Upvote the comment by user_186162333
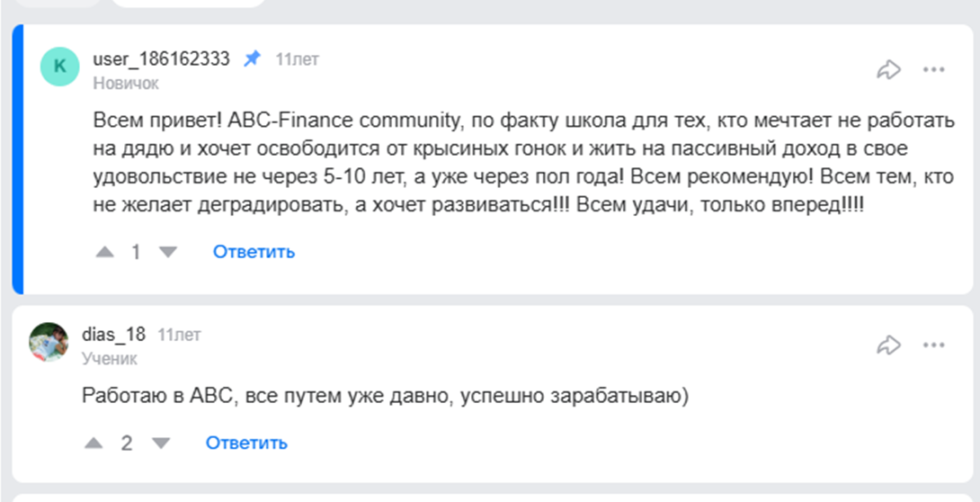The height and width of the screenshot is (502, 980). pos(105,252)
